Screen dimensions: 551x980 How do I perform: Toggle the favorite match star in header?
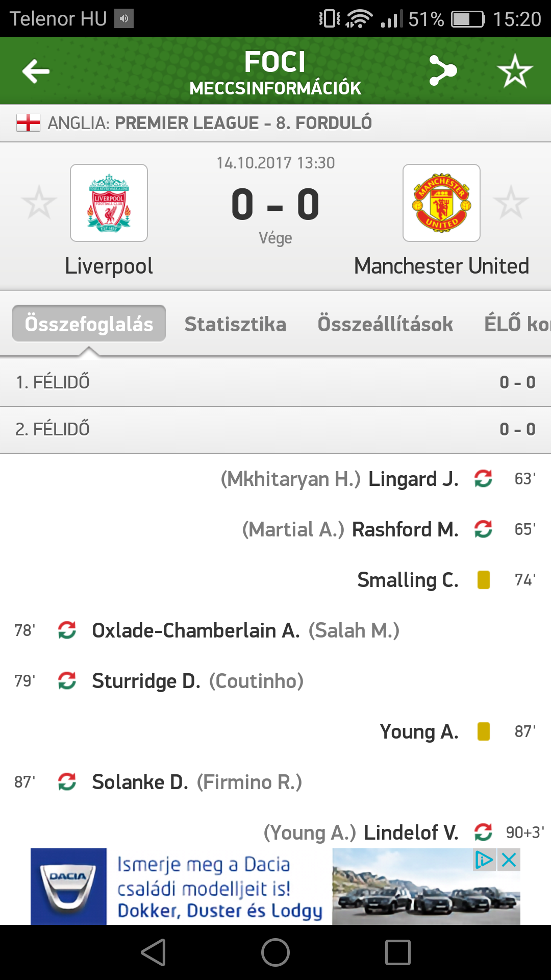pyautogui.click(x=515, y=71)
